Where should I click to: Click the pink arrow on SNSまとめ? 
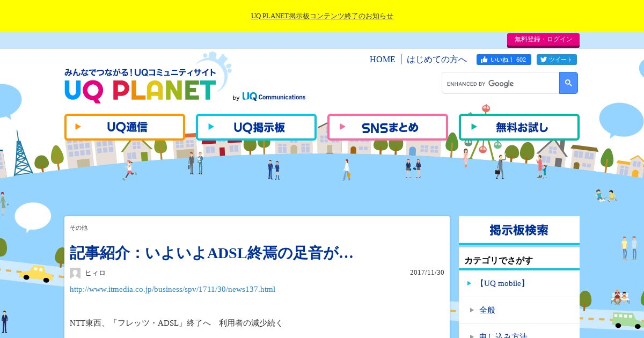point(342,127)
